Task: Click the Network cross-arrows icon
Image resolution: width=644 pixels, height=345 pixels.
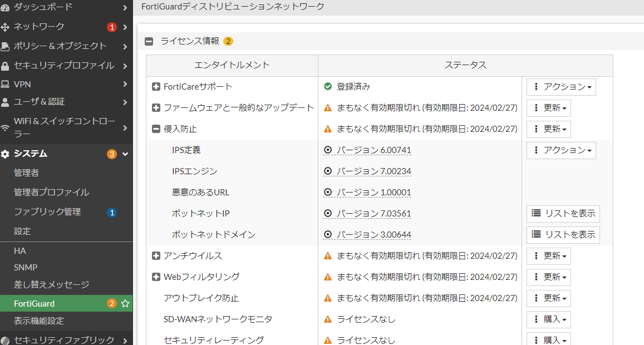Action: tap(5, 27)
